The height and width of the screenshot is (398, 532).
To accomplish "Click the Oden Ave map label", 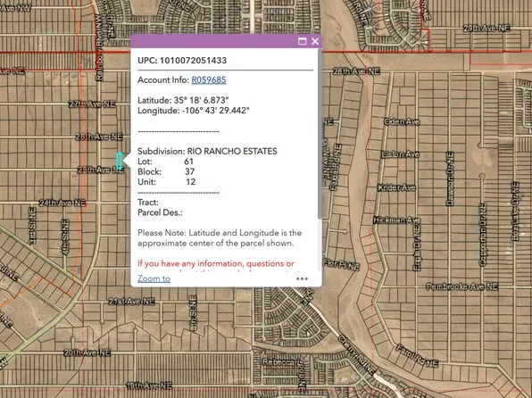I will coord(402,121).
